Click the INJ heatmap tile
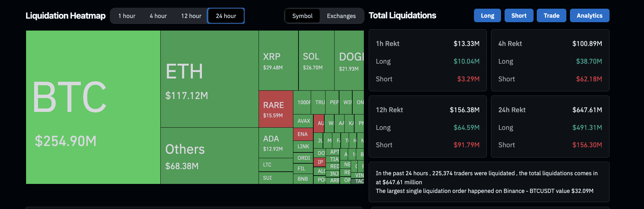 click(333, 174)
